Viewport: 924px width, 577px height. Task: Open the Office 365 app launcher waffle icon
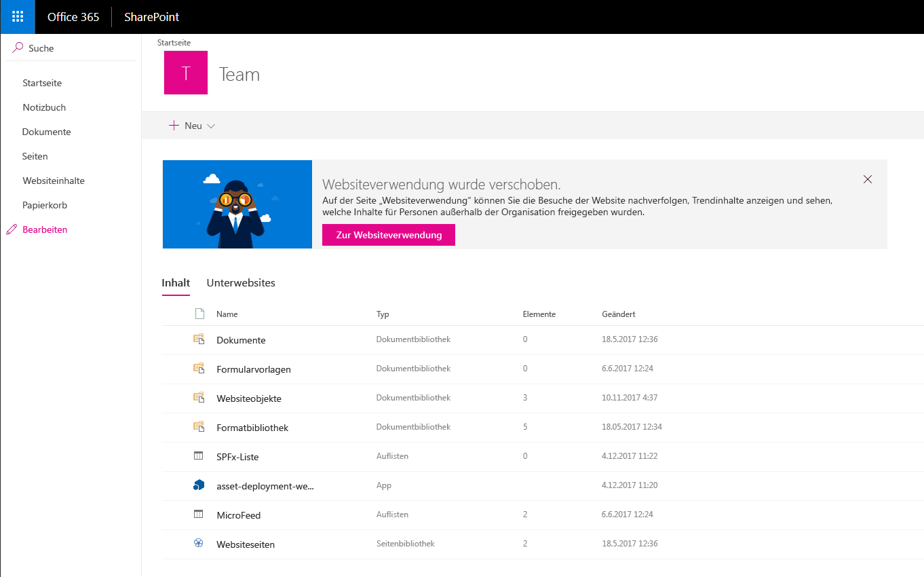[16, 16]
